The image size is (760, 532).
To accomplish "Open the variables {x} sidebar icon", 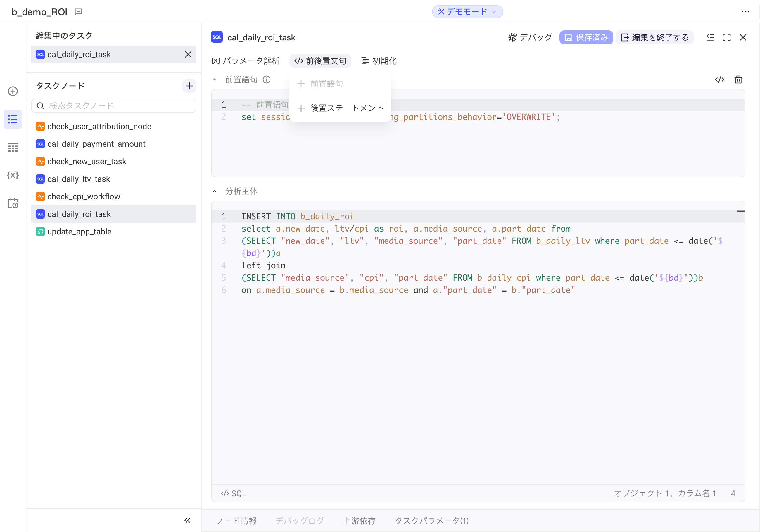I will (x=13, y=175).
